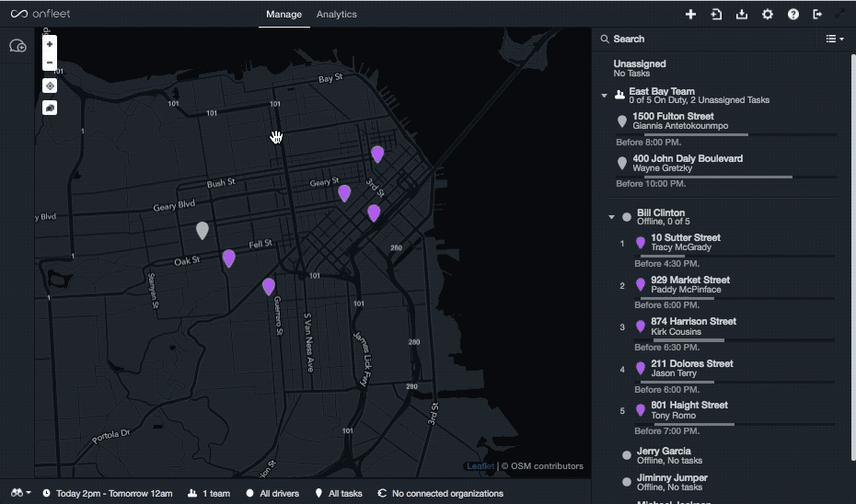Open the chat icon in left sidebar
This screenshot has width=856, height=504.
(x=17, y=46)
